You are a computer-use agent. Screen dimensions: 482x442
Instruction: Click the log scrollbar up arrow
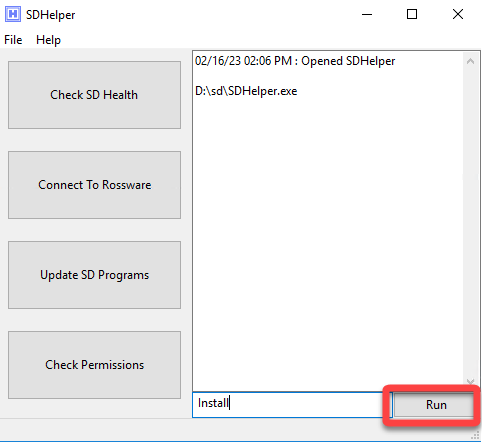click(x=470, y=61)
